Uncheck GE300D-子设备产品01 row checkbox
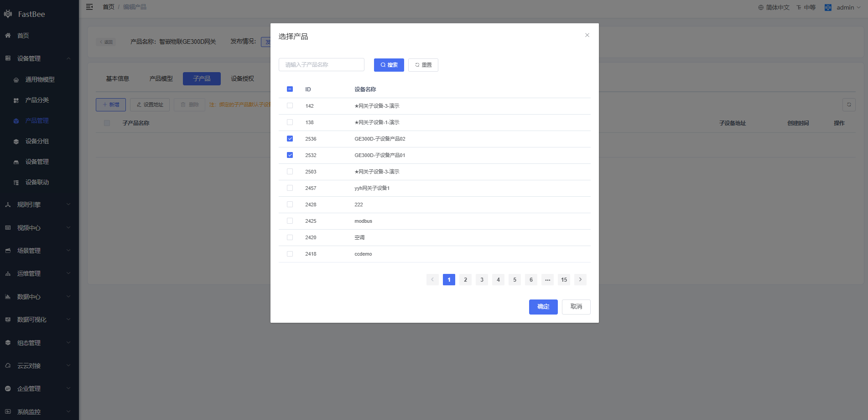Screen dimensions: 868x420 point(290,155)
